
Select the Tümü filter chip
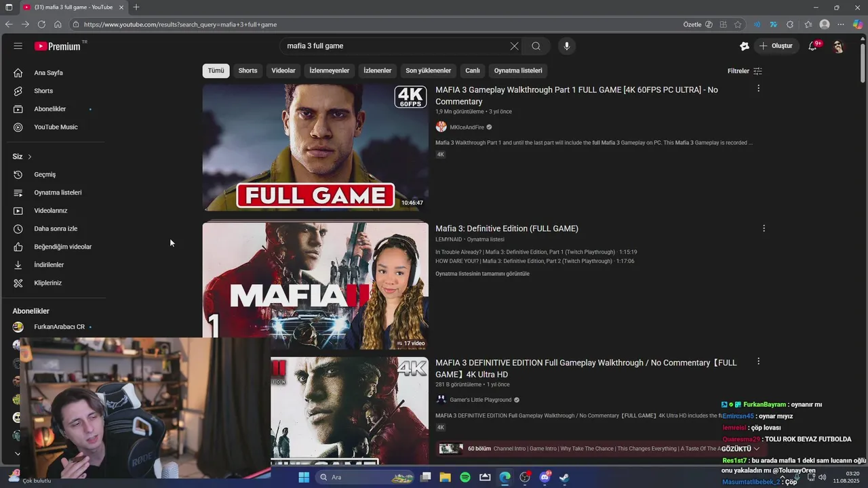pyautogui.click(x=216, y=70)
